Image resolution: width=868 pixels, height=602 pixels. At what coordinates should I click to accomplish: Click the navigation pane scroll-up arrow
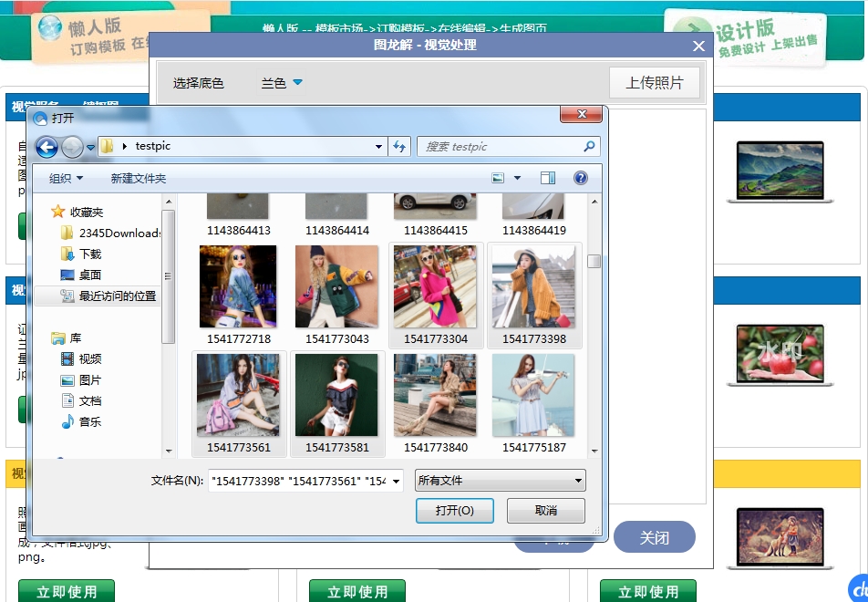(169, 202)
